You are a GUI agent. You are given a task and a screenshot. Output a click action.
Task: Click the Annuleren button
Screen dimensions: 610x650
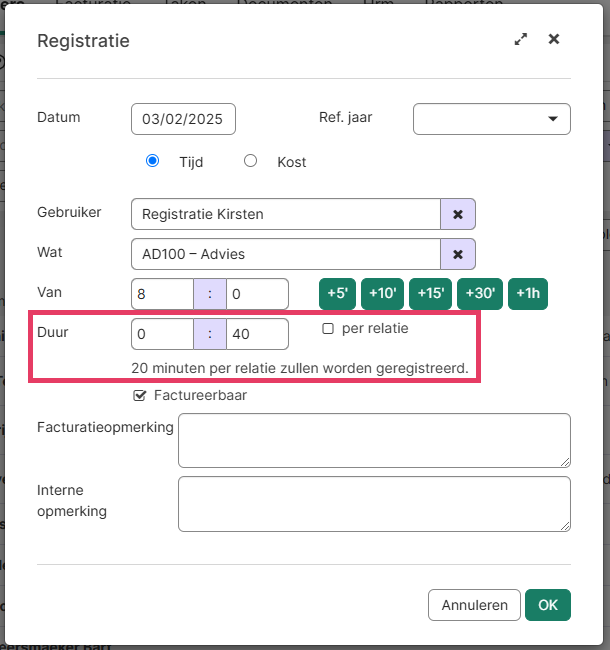(x=474, y=605)
